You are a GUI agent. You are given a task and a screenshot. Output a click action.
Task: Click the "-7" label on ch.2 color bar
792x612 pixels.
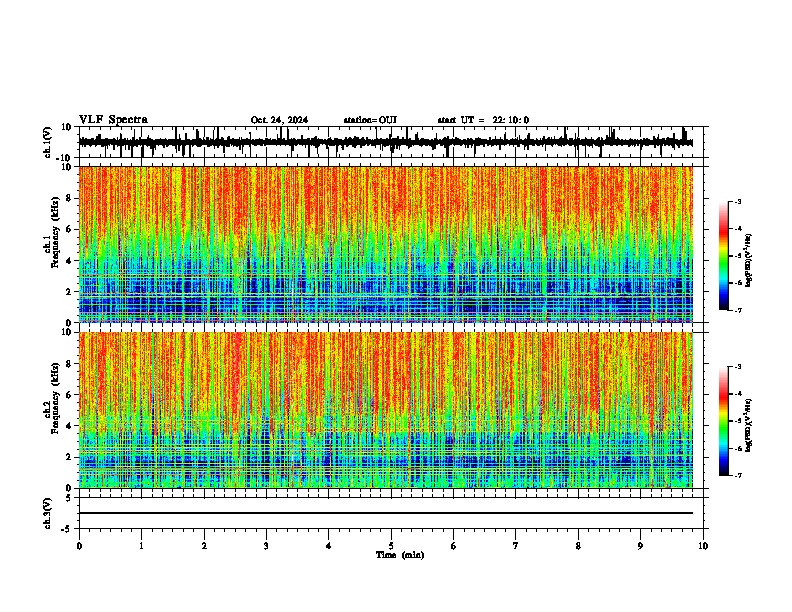(738, 475)
